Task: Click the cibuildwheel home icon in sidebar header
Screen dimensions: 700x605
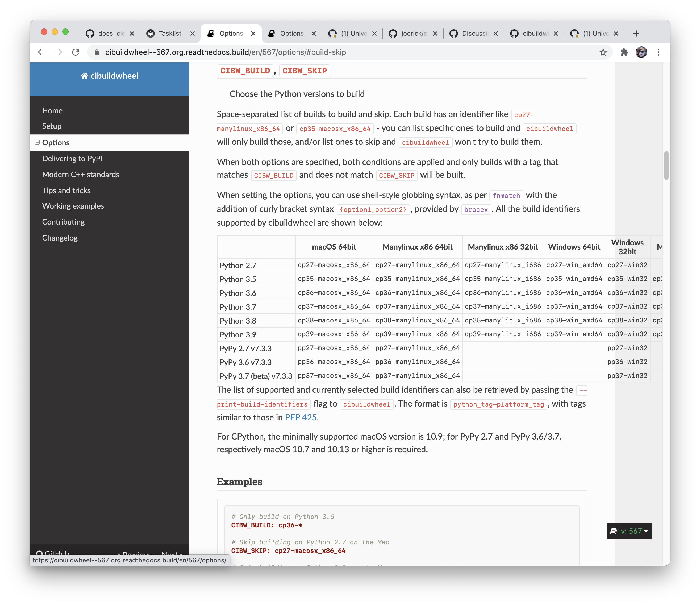Action: [x=85, y=76]
